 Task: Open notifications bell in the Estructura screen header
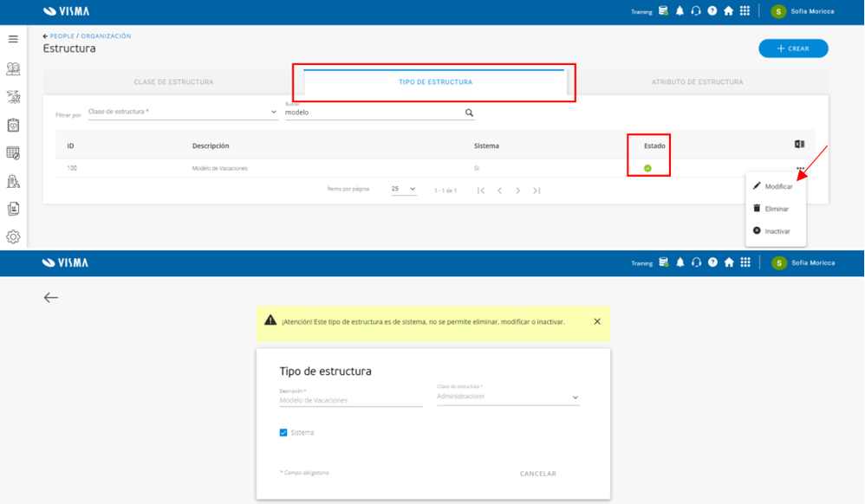click(680, 11)
